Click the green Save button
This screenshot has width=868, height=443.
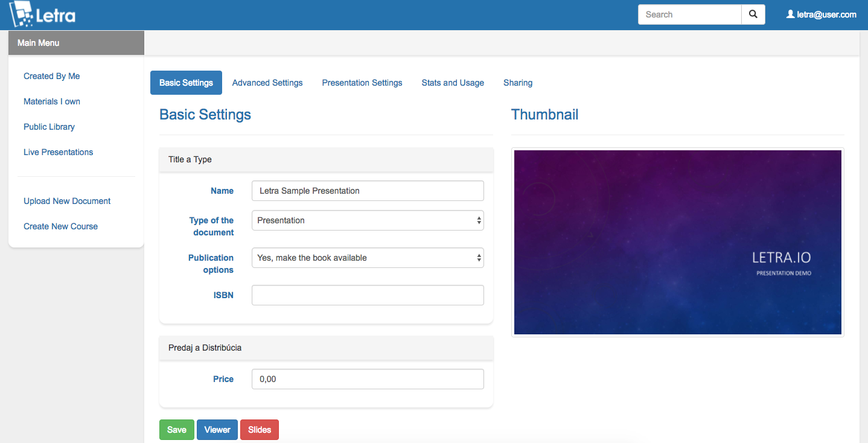177,430
